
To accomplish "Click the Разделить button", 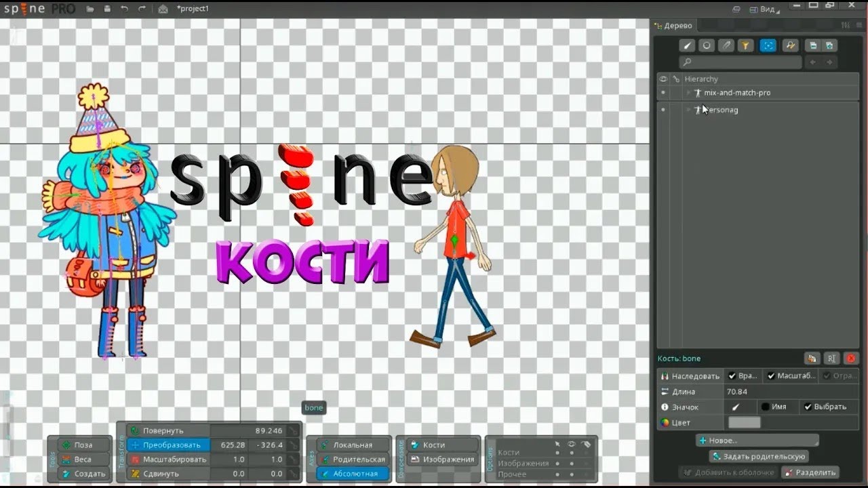I will click(810, 472).
